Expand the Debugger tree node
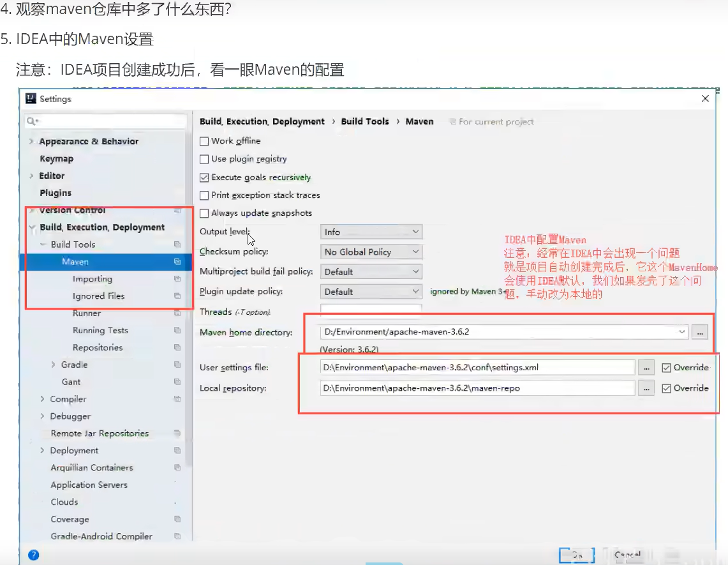Viewport: 728px width, 565px height. coord(42,416)
